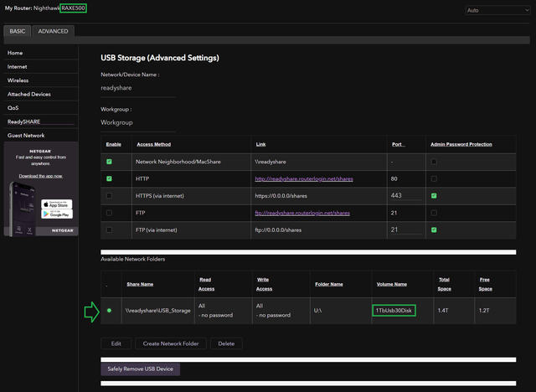Uncheck admin password protection for HTTPS (via internet)
Screen dimensions: 536x392
(434, 196)
